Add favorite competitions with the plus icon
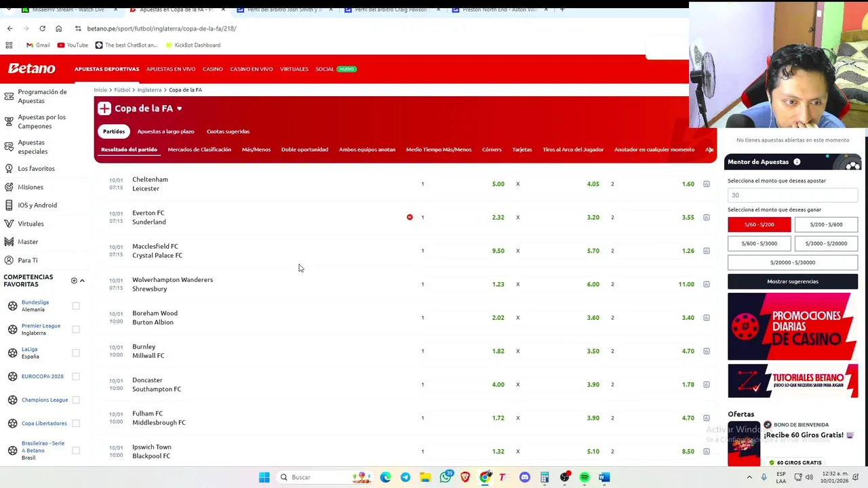868x488 pixels. (74, 281)
